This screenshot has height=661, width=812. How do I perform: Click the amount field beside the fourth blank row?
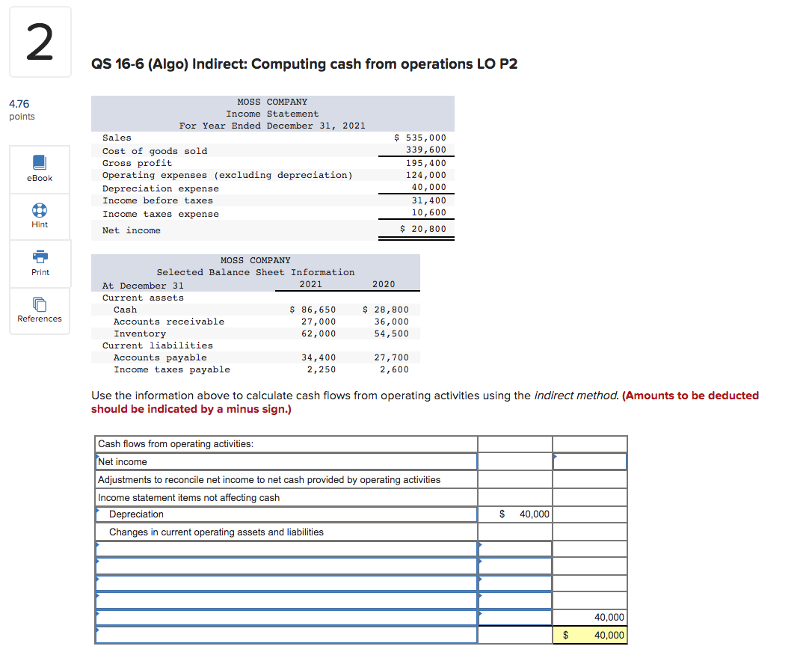(x=516, y=600)
